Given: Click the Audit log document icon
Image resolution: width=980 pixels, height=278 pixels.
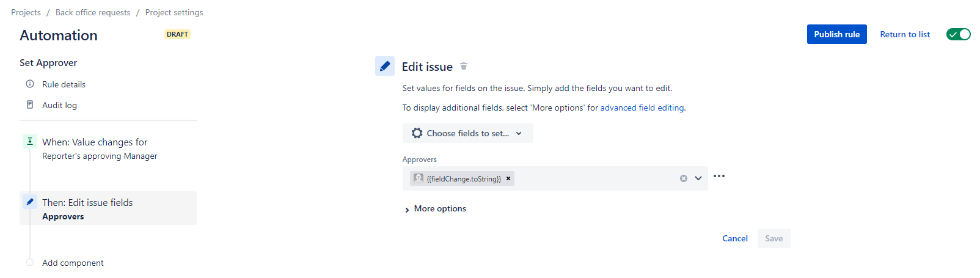Looking at the screenshot, I should (30, 104).
